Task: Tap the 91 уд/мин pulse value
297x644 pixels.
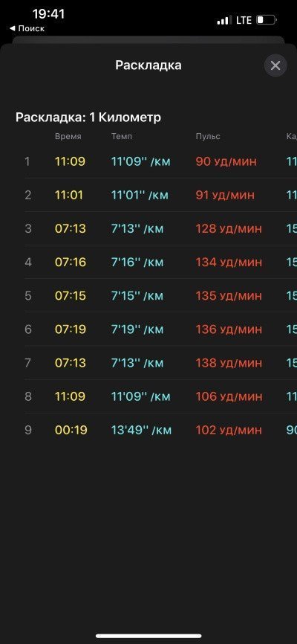Action: [x=225, y=195]
